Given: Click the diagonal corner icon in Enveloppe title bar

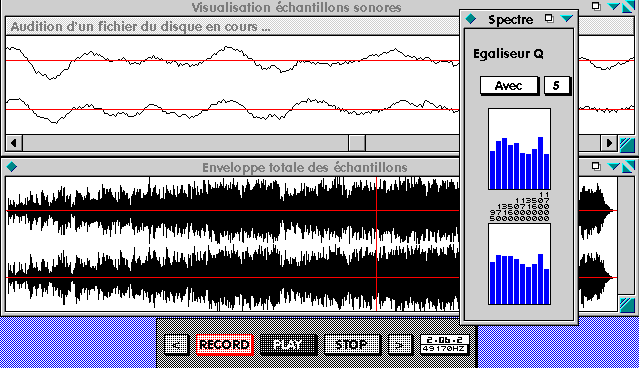Looking at the screenshot, I should click(628, 166).
